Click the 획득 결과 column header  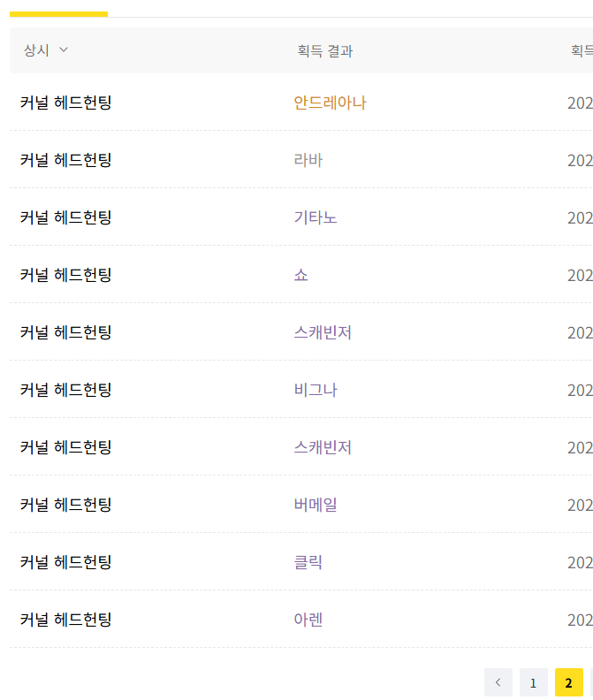[x=325, y=51]
